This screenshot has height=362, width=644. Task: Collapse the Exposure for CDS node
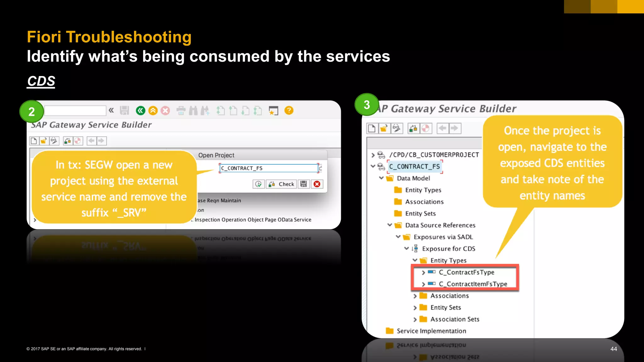[406, 249]
